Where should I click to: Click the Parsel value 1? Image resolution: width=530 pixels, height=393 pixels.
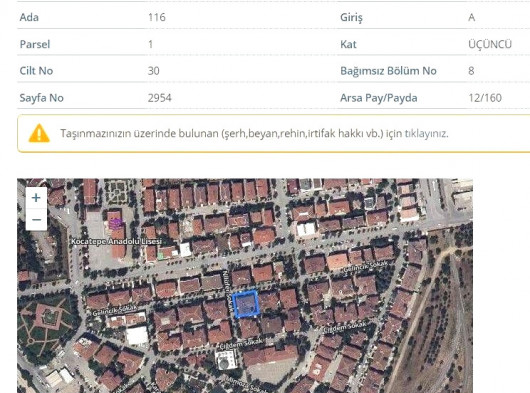click(150, 44)
